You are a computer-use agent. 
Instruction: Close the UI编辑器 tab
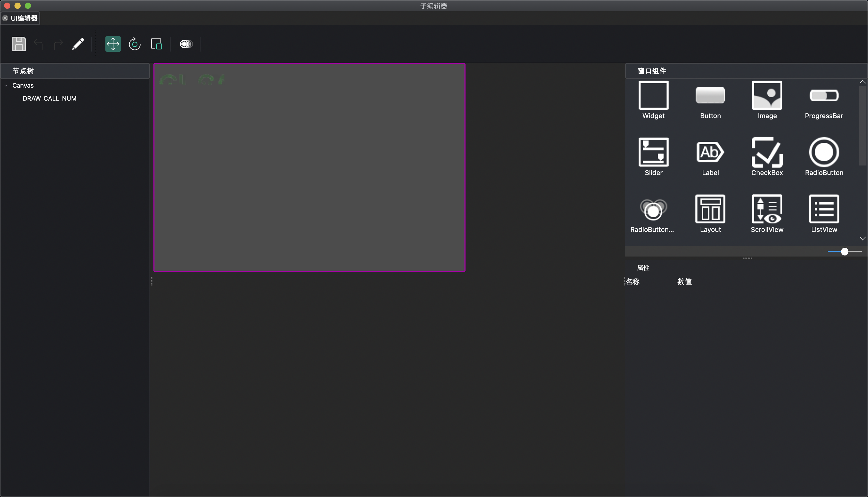pyautogui.click(x=5, y=18)
